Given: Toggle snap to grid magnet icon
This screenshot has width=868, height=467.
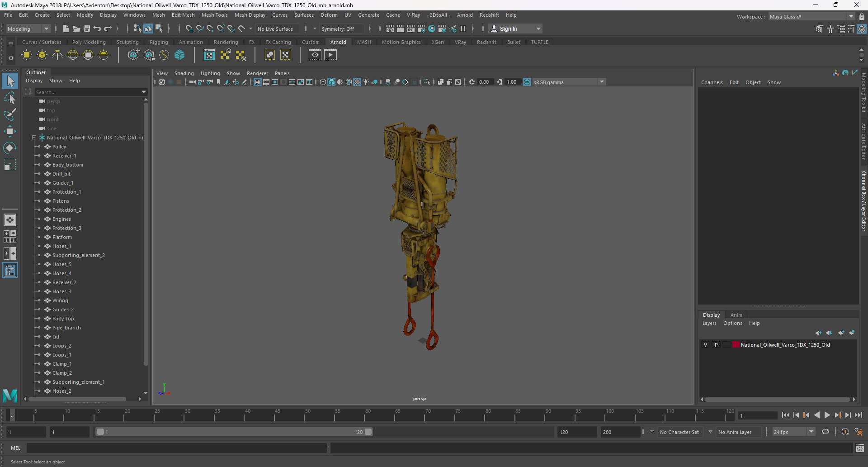Looking at the screenshot, I should click(189, 29).
